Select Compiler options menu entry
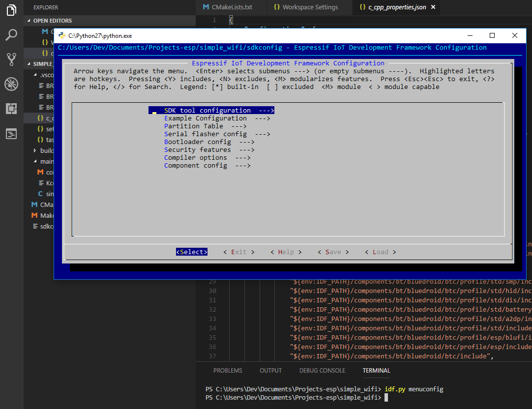The image size is (532, 409). (207, 157)
